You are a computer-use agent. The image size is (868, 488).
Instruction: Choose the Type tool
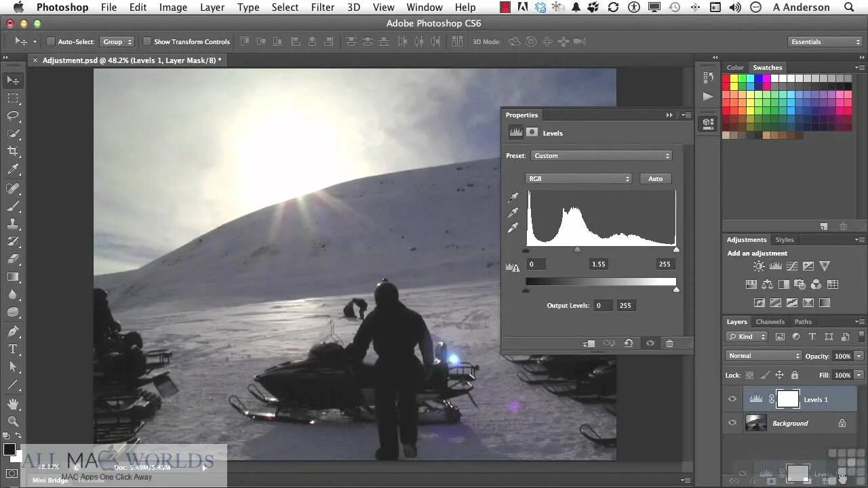(14, 347)
